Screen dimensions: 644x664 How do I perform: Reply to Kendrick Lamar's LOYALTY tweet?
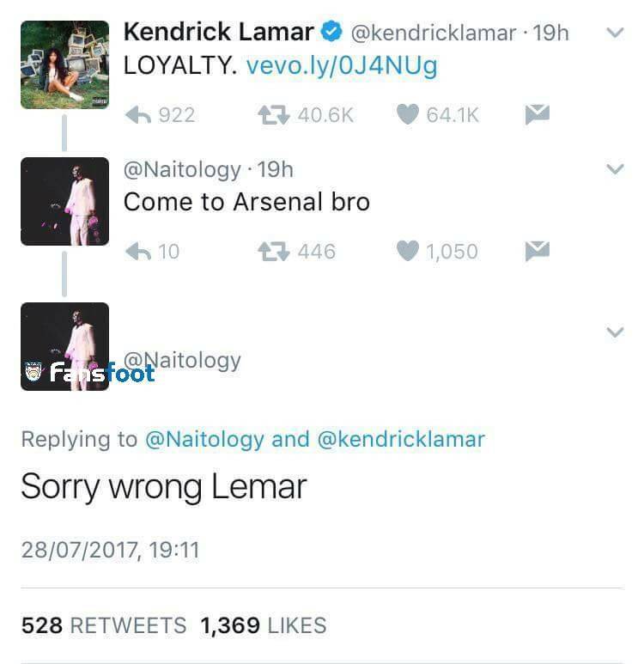point(137,114)
